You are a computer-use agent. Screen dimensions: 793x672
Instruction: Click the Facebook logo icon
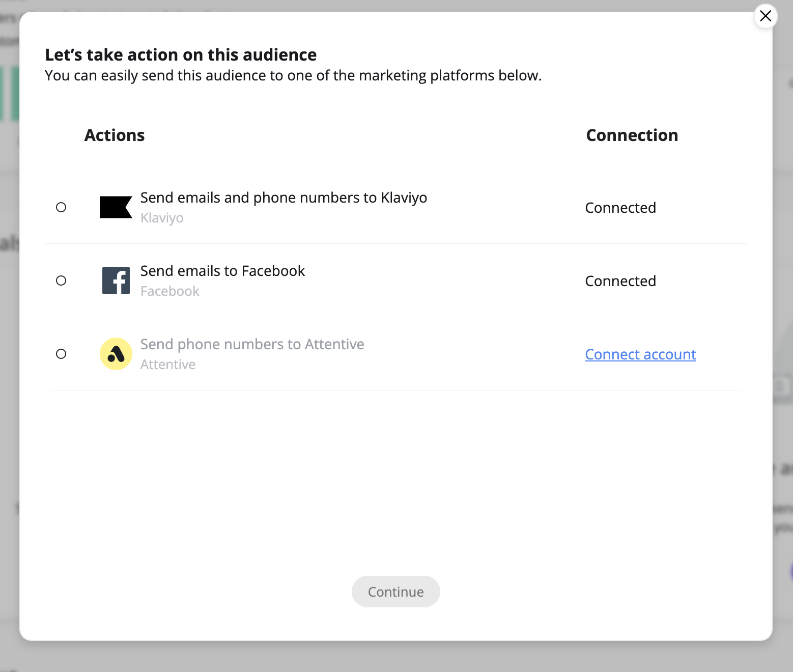point(116,281)
